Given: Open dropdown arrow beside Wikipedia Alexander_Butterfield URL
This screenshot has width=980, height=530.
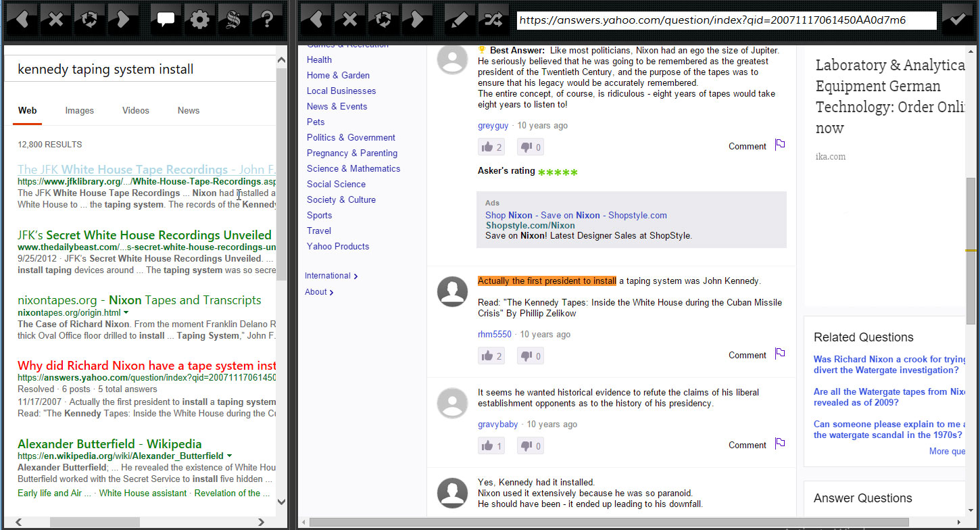Looking at the screenshot, I should coord(230,456).
